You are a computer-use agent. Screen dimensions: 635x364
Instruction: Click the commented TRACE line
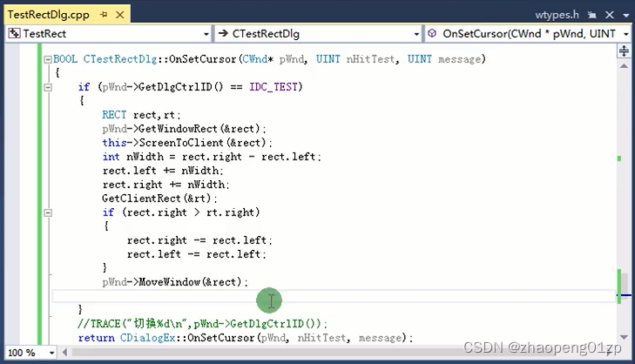(202, 324)
